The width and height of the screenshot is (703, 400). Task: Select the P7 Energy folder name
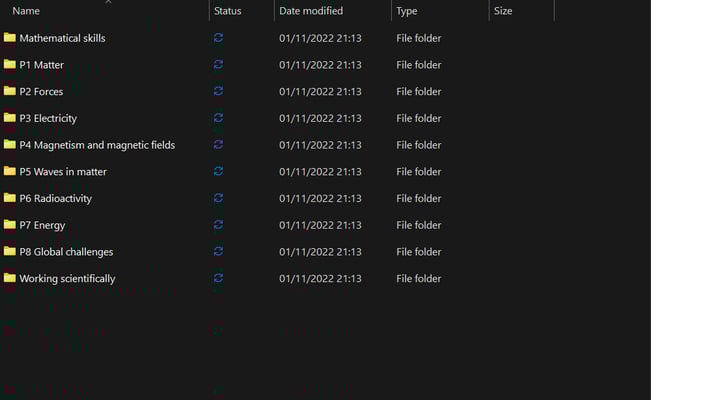(42, 225)
